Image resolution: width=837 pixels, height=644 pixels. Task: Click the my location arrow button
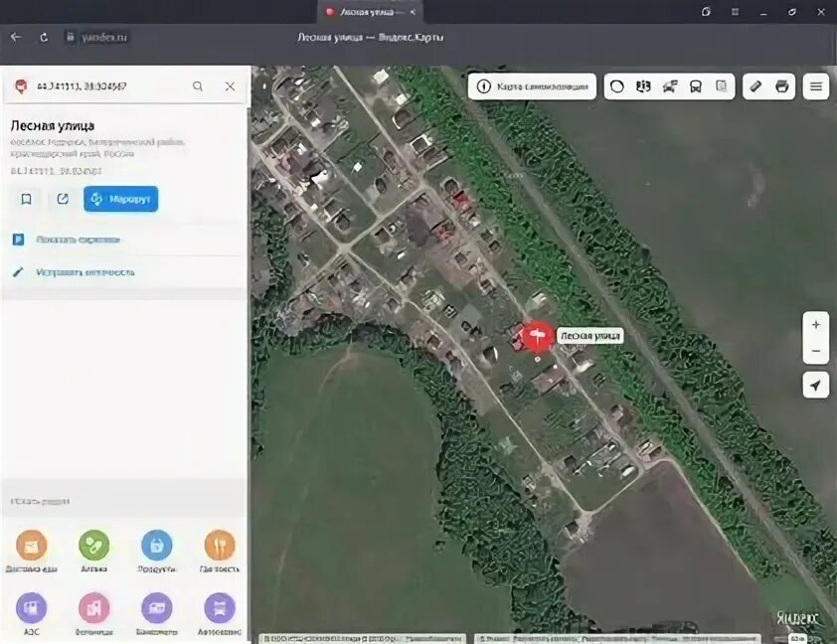[x=816, y=386]
